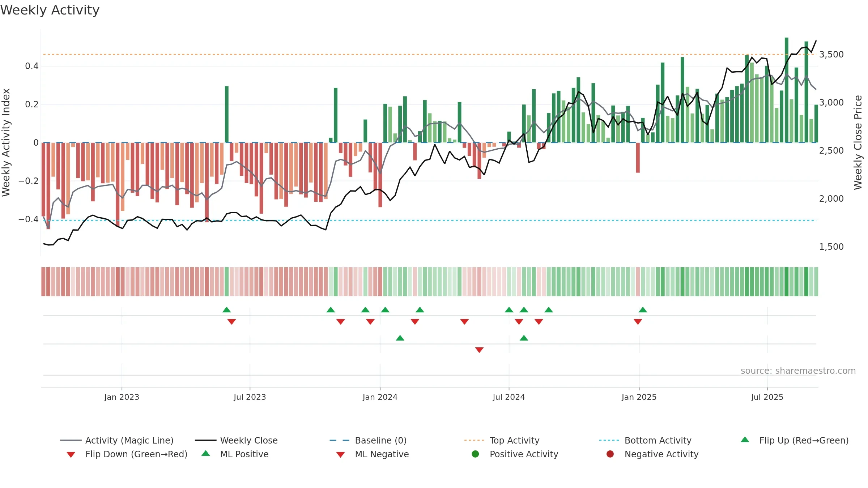The width and height of the screenshot is (868, 488).
Task: Click the ML Negative legend triangle
Action: pyautogui.click(x=340, y=454)
